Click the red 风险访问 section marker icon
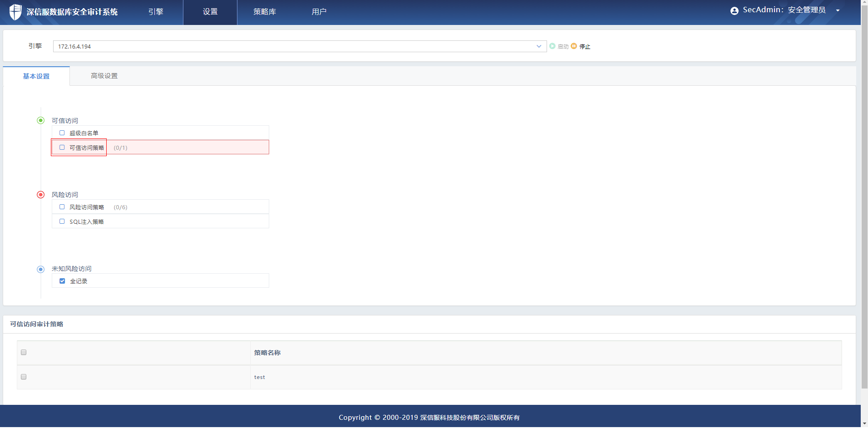 click(41, 195)
